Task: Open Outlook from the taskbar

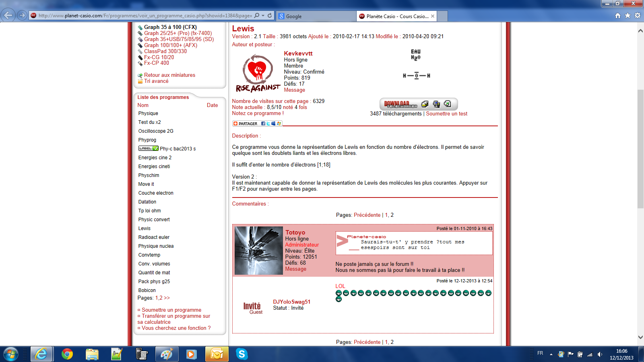Action: [x=217, y=354]
